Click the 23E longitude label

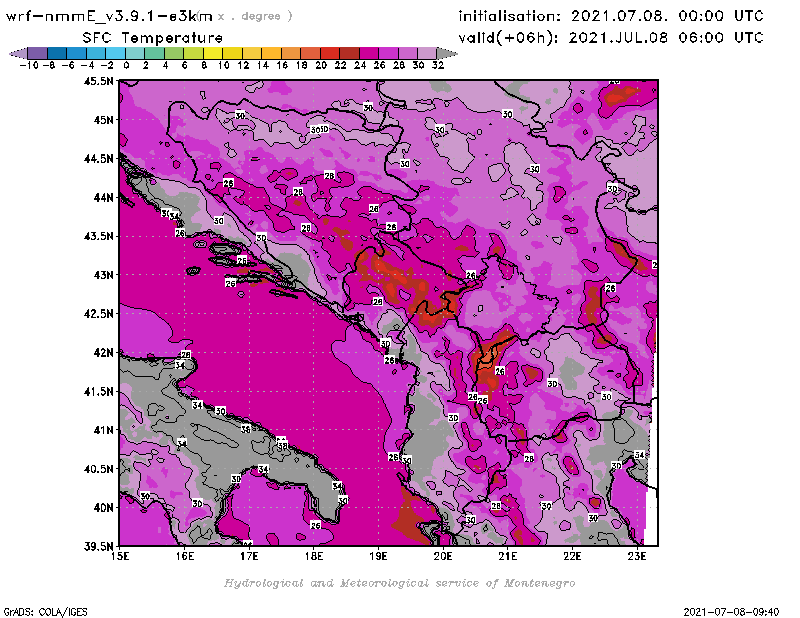[637, 556]
